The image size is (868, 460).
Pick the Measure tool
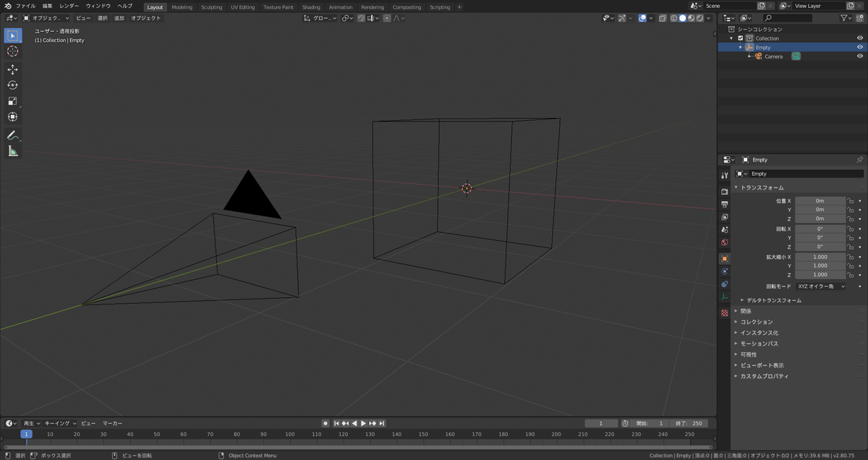coord(12,151)
